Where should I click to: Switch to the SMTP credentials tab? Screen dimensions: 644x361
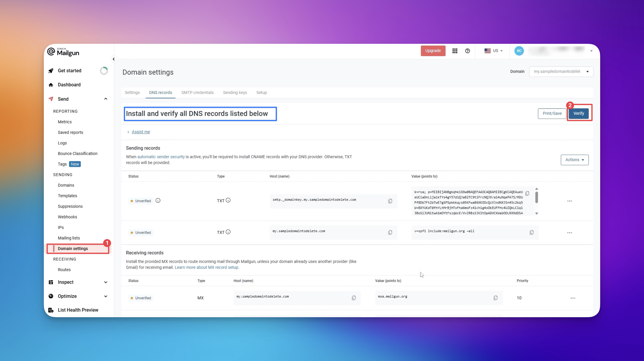(197, 92)
